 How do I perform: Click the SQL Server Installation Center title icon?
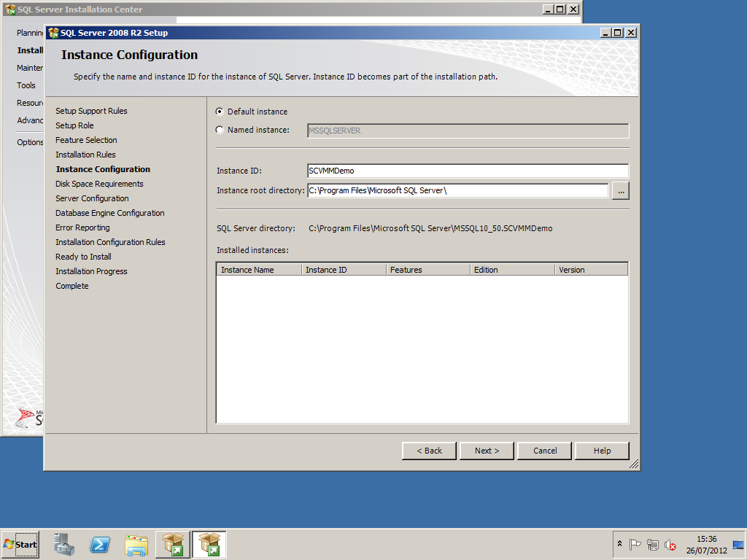tap(10, 9)
